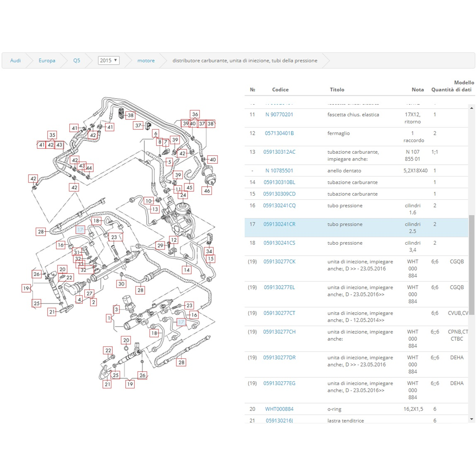Screen dimensions: 476x476
Task: Pick callout 34 on the diagram
Action: (x=209, y=251)
